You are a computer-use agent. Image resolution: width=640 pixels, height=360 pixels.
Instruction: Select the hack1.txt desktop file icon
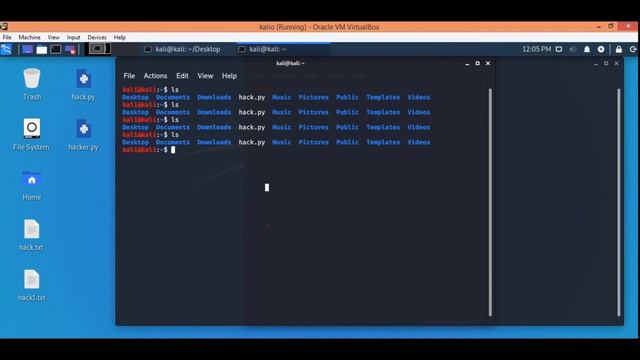(31, 285)
